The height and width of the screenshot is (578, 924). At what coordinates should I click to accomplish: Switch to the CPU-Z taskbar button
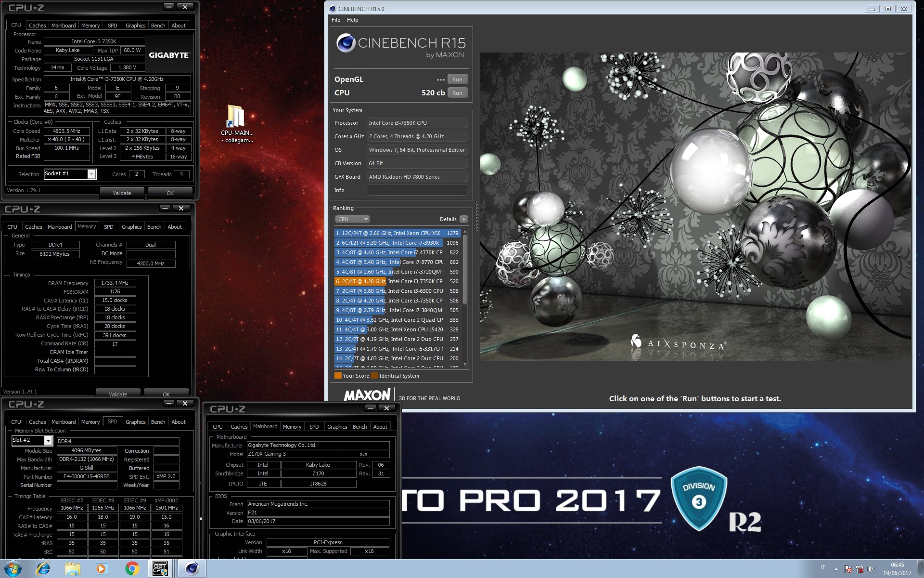pyautogui.click(x=160, y=568)
